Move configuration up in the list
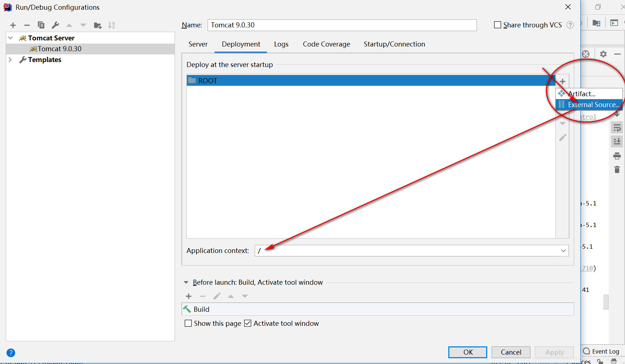The height and width of the screenshot is (364, 625). 69,25
